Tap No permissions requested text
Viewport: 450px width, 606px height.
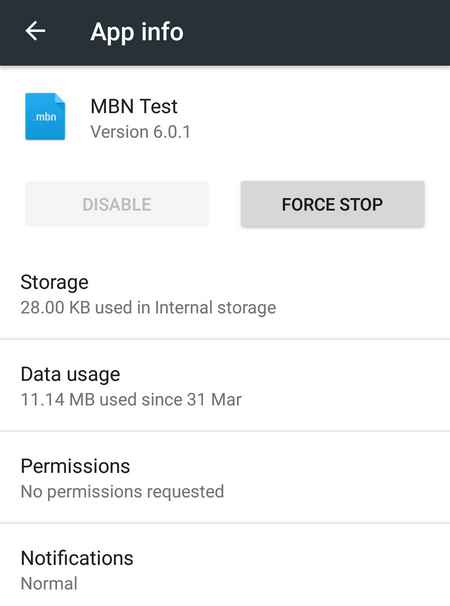point(122,492)
